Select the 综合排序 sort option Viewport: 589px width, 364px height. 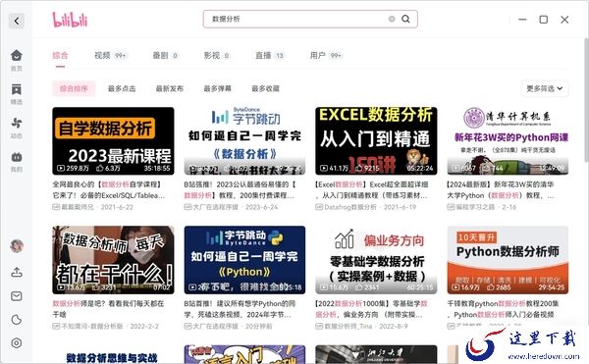(74, 88)
